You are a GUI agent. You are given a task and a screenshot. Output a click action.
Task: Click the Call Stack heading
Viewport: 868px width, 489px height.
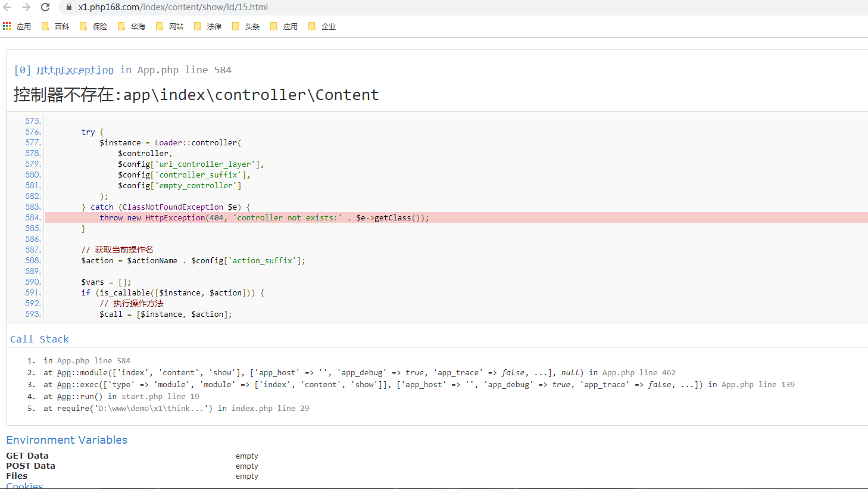pyautogui.click(x=39, y=339)
